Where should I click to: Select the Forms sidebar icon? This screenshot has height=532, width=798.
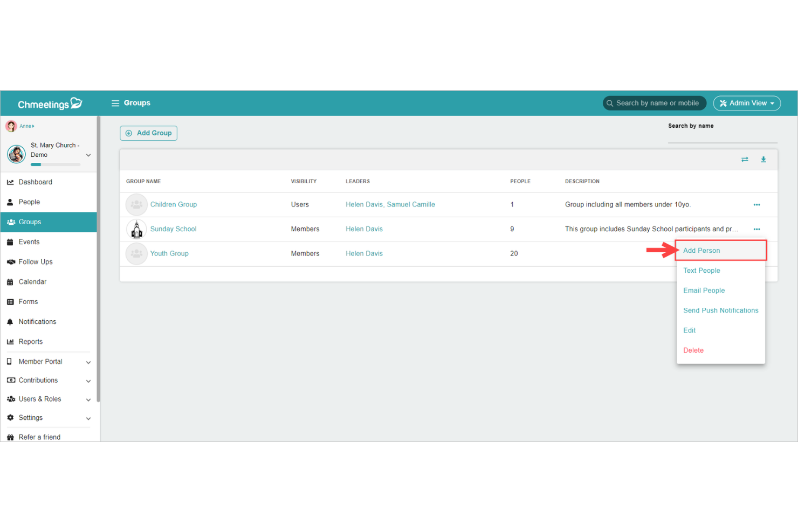coord(10,301)
